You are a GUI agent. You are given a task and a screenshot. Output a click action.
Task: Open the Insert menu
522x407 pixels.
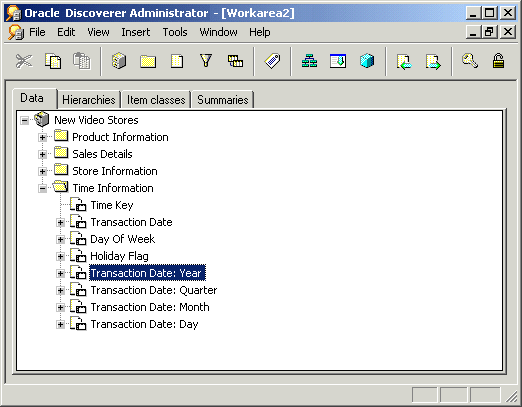tap(136, 32)
